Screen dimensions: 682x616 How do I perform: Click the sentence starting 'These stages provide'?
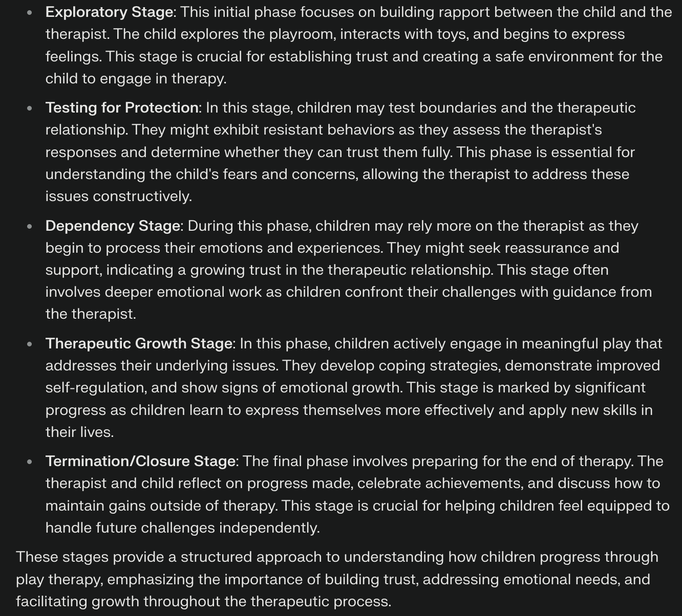tap(337, 579)
